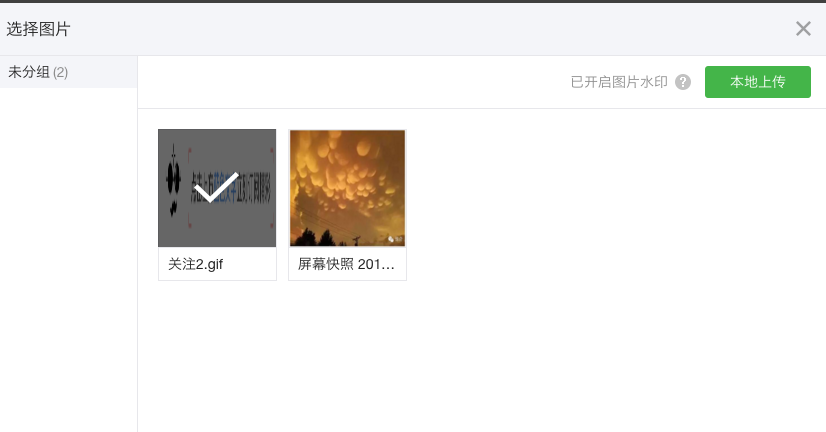Click the empty area below the image grid
The width and height of the screenshot is (826, 432).
click(481, 358)
